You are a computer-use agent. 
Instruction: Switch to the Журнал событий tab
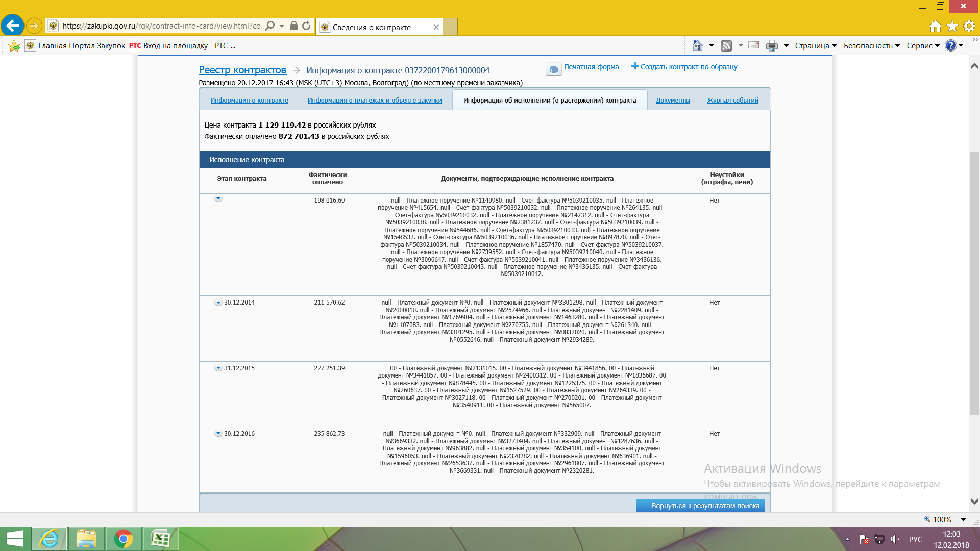pyautogui.click(x=732, y=101)
